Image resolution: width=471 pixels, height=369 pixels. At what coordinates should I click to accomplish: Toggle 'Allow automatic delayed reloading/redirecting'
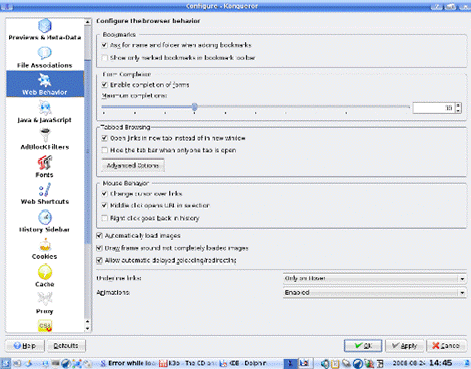point(99,260)
